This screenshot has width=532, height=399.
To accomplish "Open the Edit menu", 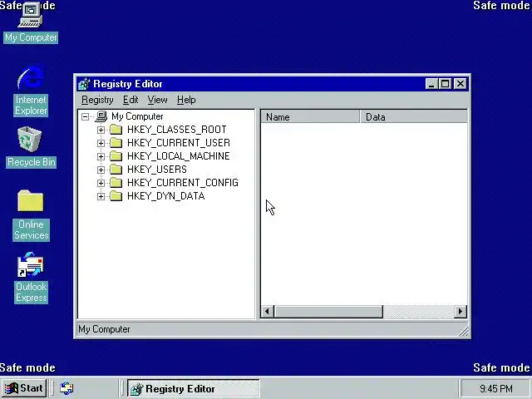I will coord(131,100).
